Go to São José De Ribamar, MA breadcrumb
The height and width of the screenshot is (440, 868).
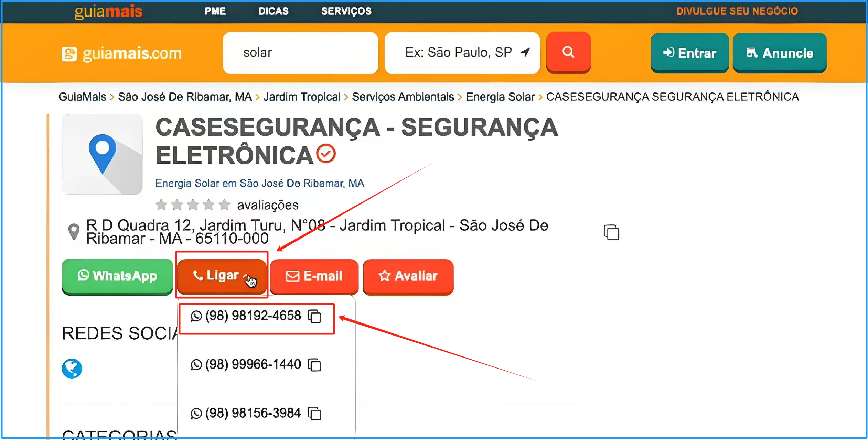[x=185, y=97]
